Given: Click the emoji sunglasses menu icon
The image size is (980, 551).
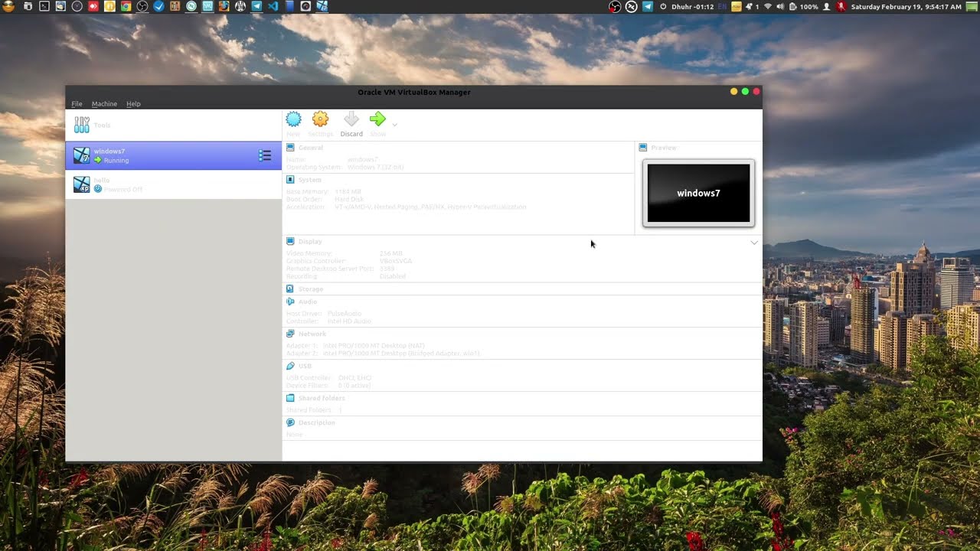Looking at the screenshot, I should pyautogui.click(x=8, y=6).
